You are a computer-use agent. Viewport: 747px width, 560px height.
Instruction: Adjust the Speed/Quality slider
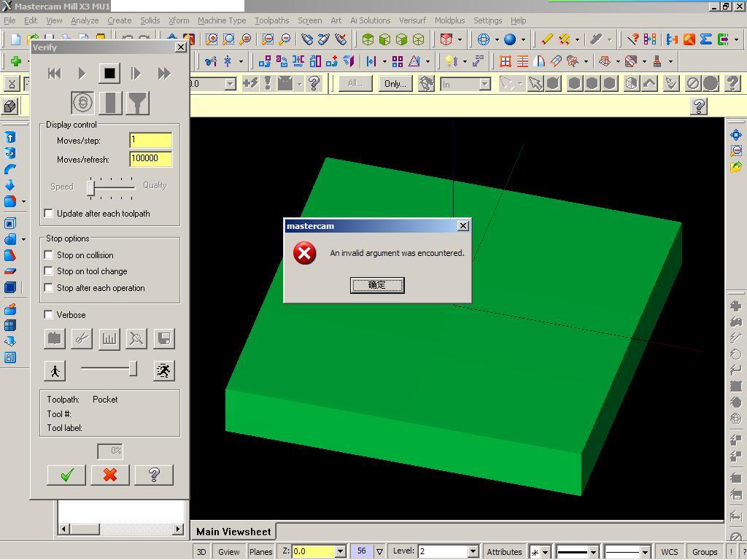click(90, 187)
